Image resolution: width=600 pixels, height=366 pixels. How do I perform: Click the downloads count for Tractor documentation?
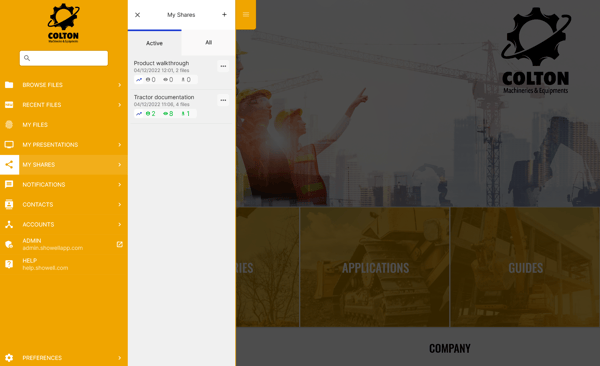186,114
